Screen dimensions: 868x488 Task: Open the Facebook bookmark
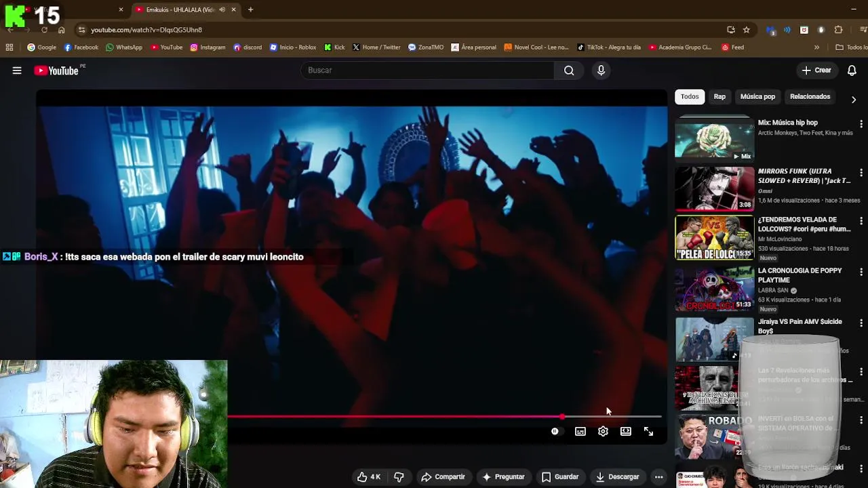click(81, 47)
